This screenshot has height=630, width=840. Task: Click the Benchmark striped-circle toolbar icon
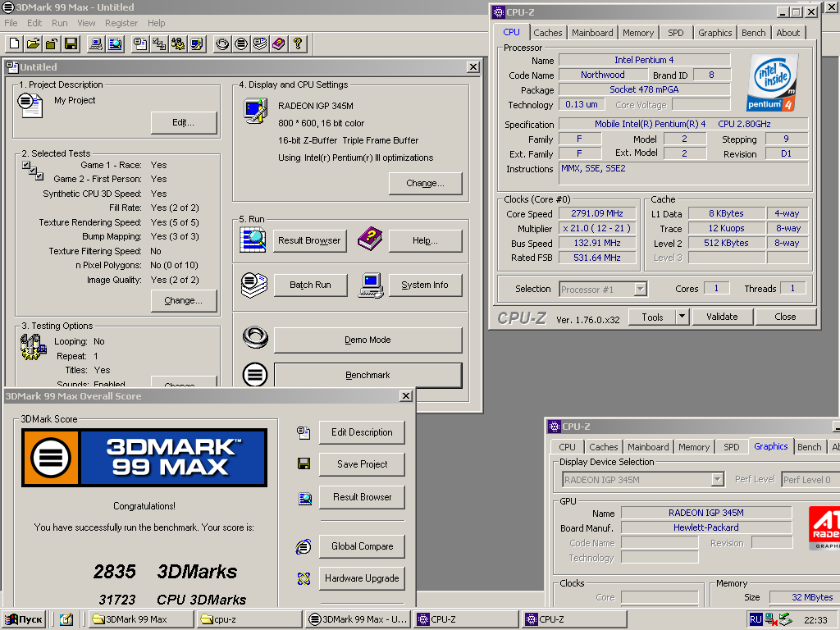[x=241, y=43]
